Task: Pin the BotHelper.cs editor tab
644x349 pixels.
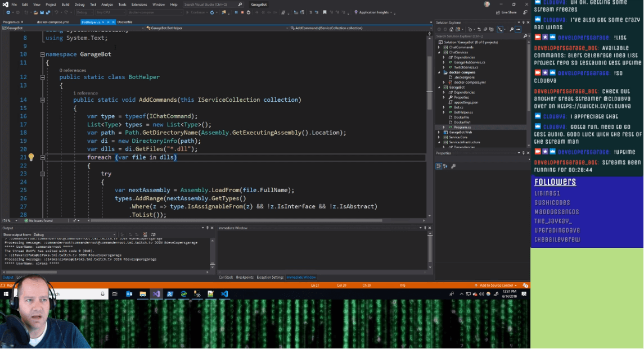Action: 108,22
